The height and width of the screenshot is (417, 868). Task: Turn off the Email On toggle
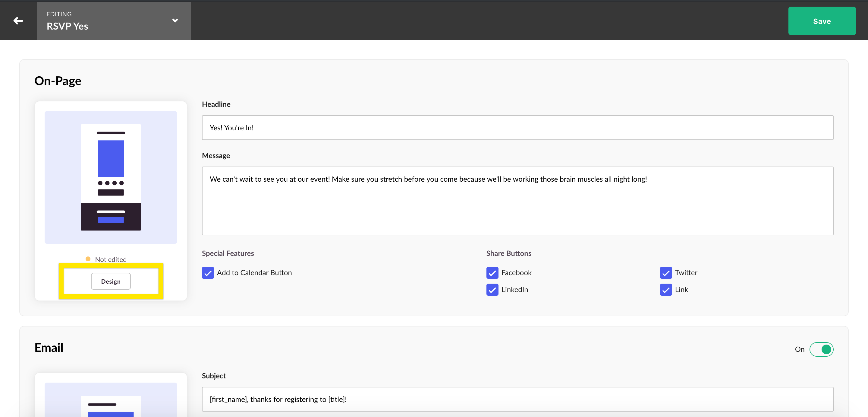tap(821, 349)
